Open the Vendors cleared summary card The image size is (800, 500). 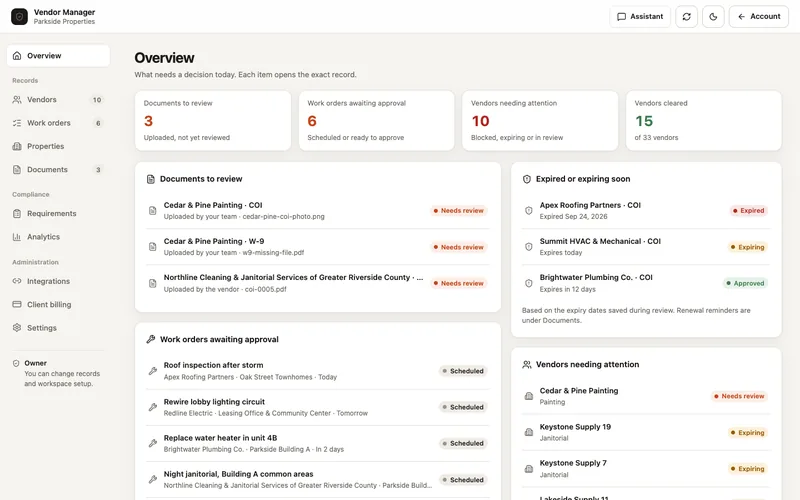point(704,120)
